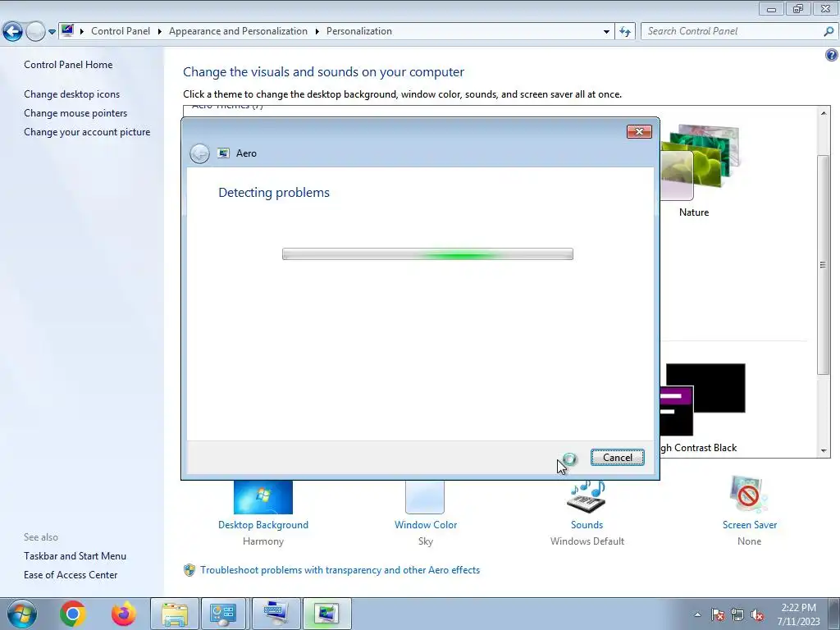
Task: Select the Nature theme thumbnail
Action: 700,162
